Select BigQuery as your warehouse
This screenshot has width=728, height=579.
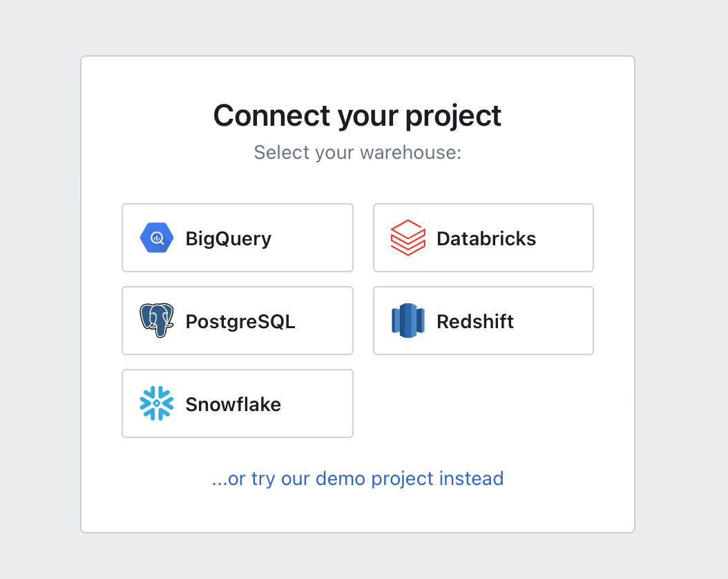[237, 238]
